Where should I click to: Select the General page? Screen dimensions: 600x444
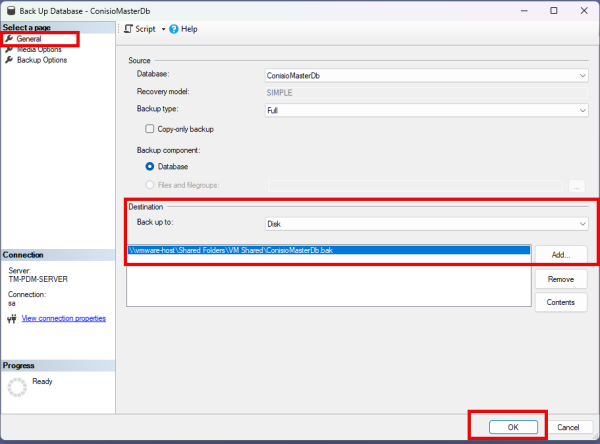pyautogui.click(x=29, y=39)
